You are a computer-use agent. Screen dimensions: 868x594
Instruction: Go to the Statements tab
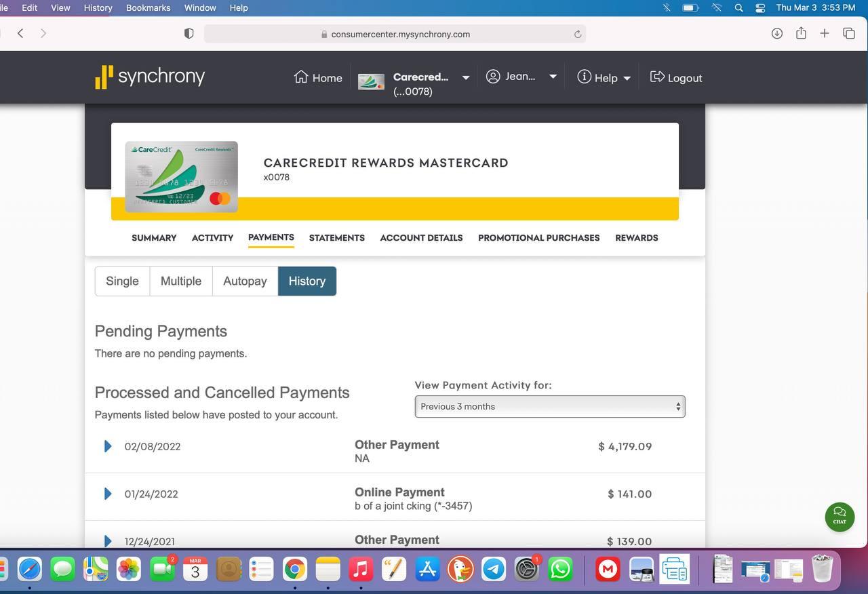336,238
